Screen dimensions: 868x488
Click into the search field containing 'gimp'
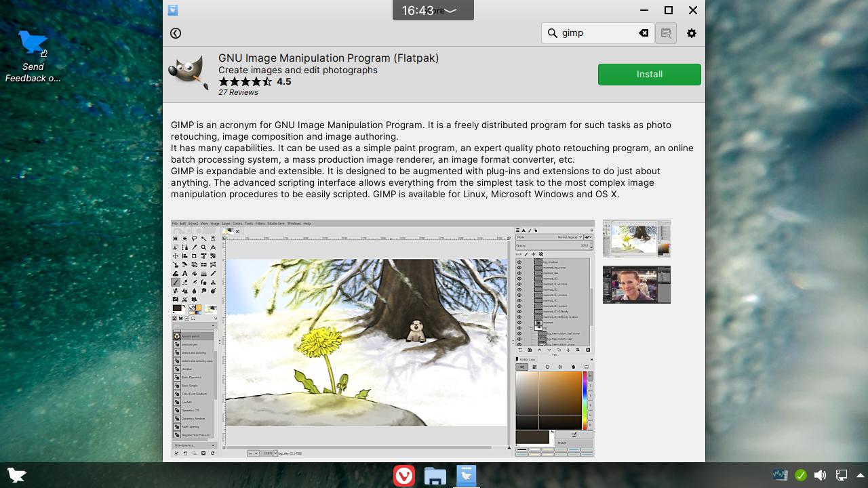point(599,33)
